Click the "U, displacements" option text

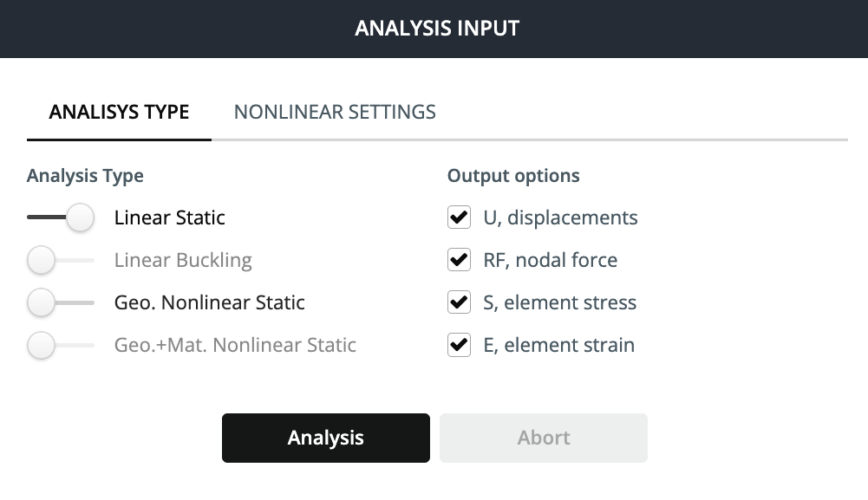click(560, 218)
